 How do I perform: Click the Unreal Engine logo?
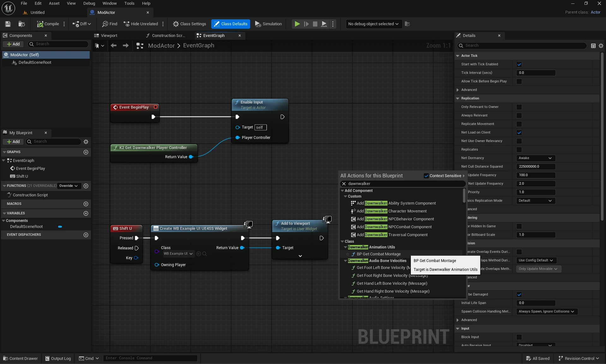8,8
